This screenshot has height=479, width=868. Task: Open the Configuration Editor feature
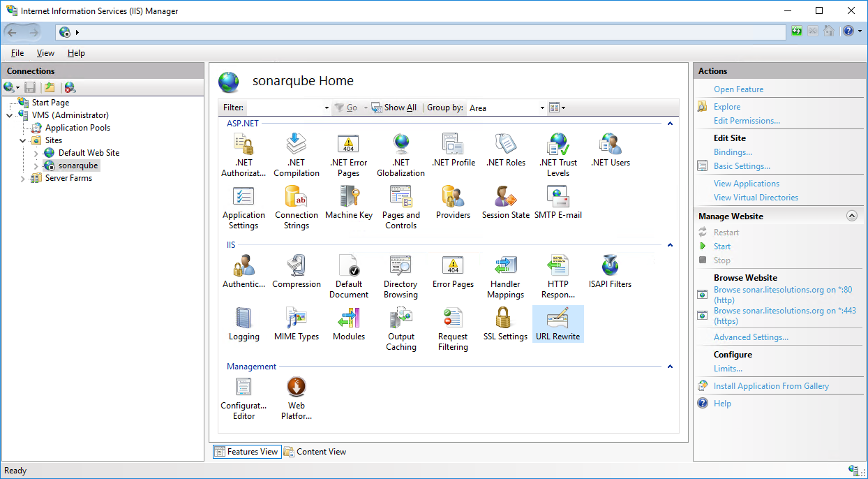coord(244,397)
